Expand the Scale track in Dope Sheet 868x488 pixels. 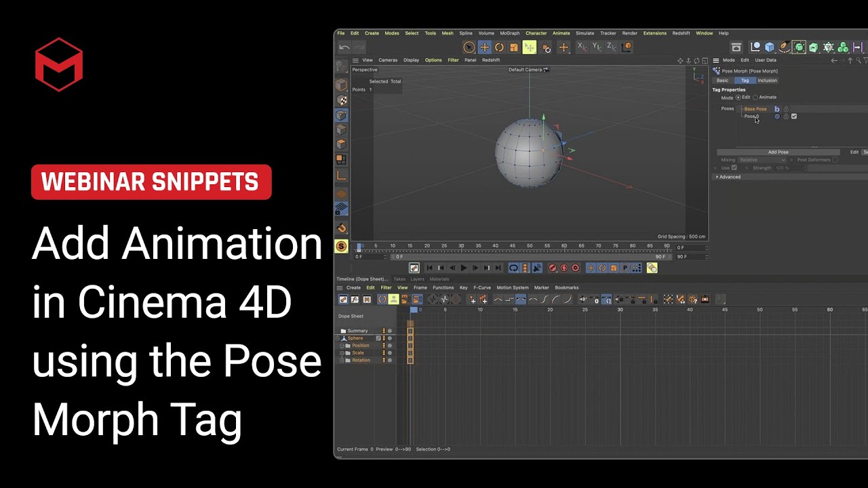click(342, 353)
